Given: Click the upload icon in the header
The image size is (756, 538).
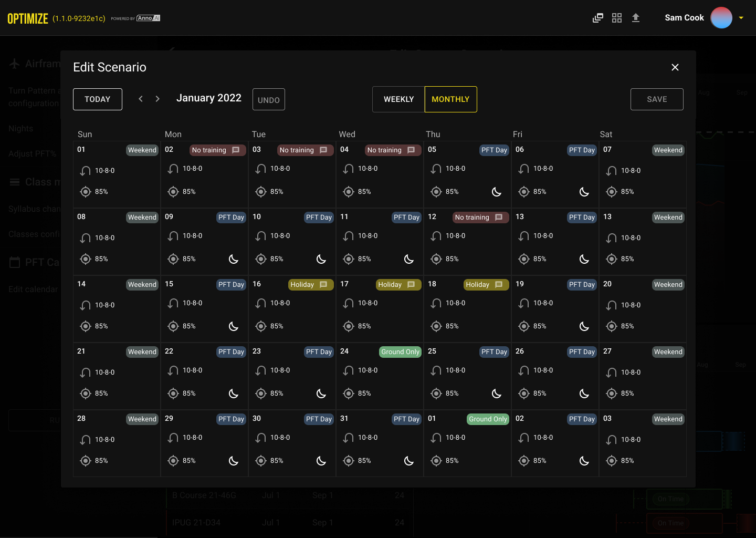Looking at the screenshot, I should click(636, 18).
